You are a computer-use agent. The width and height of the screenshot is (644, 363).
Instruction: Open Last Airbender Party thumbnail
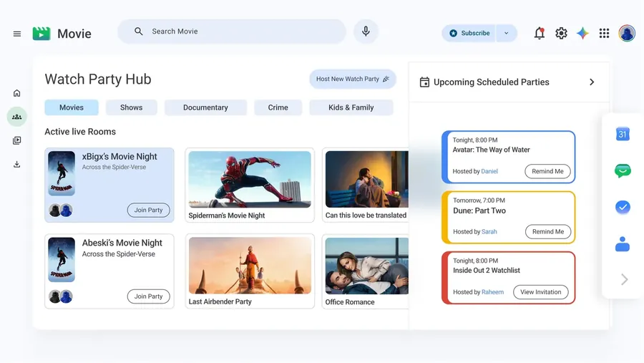click(250, 266)
